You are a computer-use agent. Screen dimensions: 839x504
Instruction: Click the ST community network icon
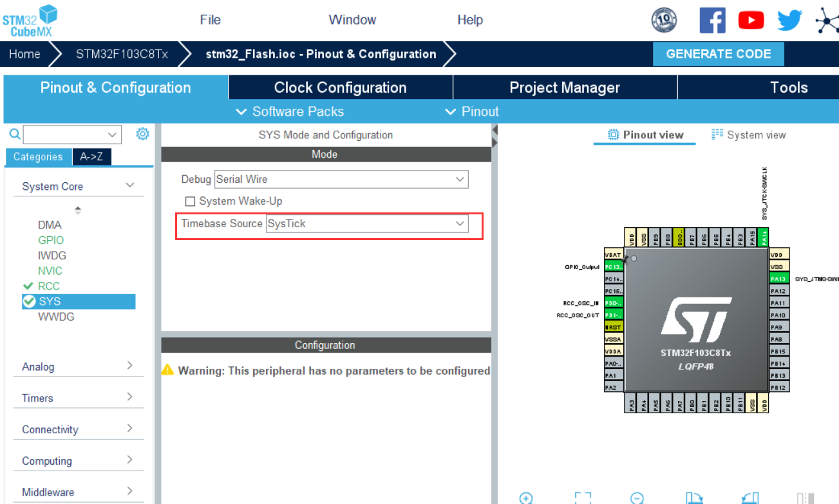pyautogui.click(x=827, y=21)
